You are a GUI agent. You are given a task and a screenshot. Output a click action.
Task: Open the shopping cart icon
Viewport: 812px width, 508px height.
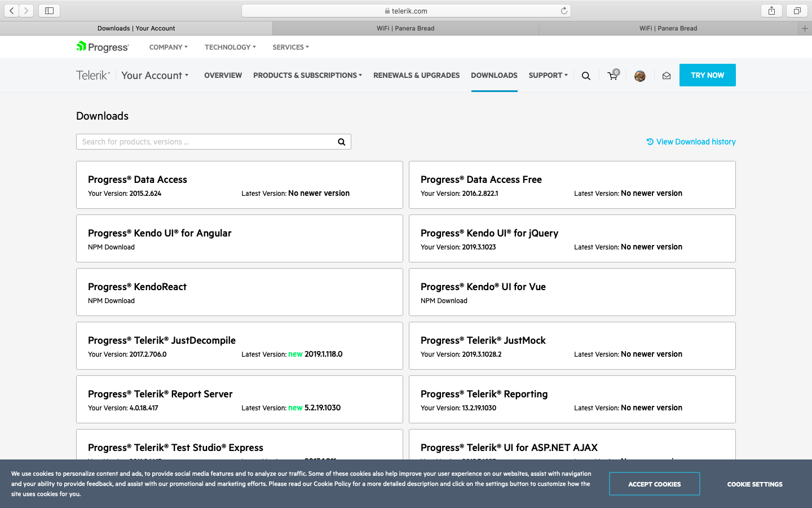point(612,76)
